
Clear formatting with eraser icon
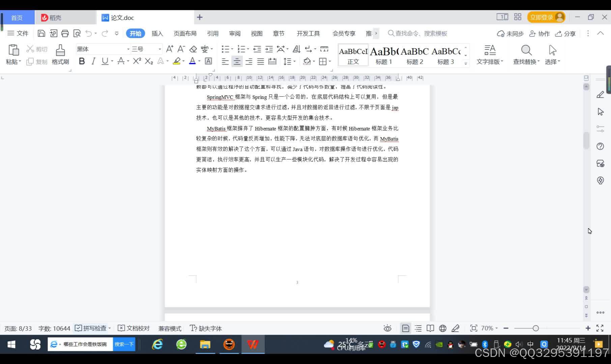pos(193,49)
